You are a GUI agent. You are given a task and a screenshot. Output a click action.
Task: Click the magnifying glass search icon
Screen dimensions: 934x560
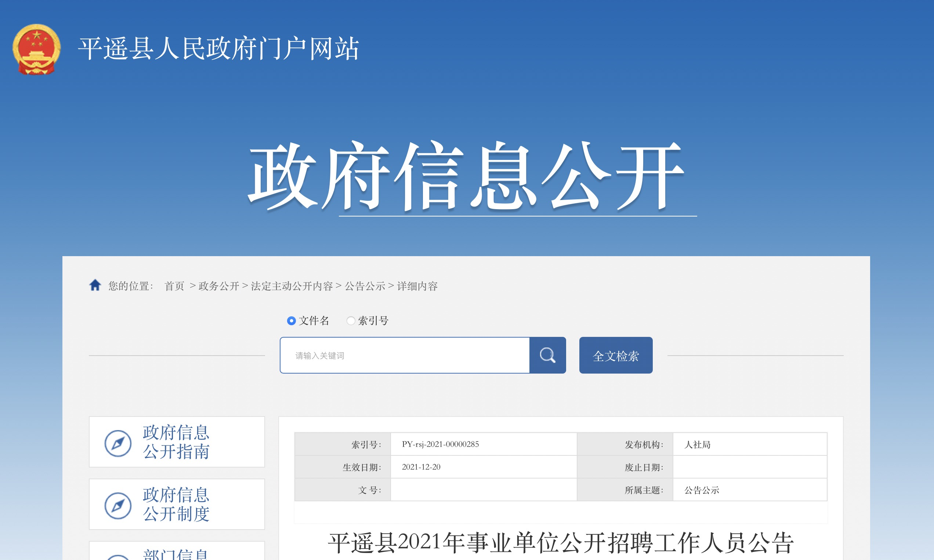[x=547, y=355]
